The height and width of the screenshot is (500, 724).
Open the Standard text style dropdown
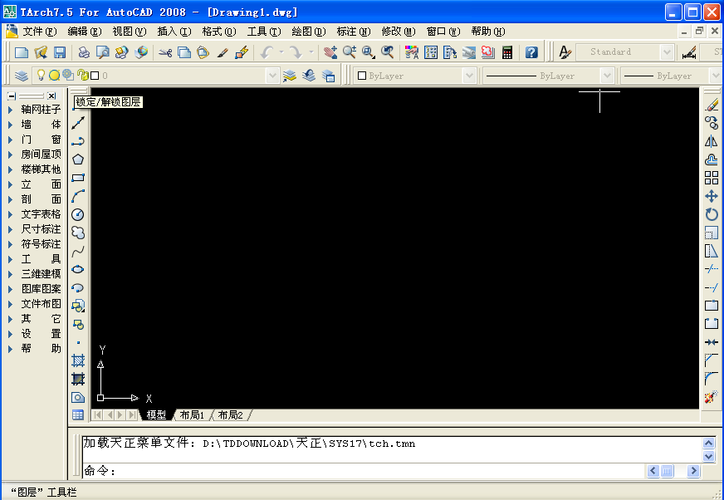(666, 52)
